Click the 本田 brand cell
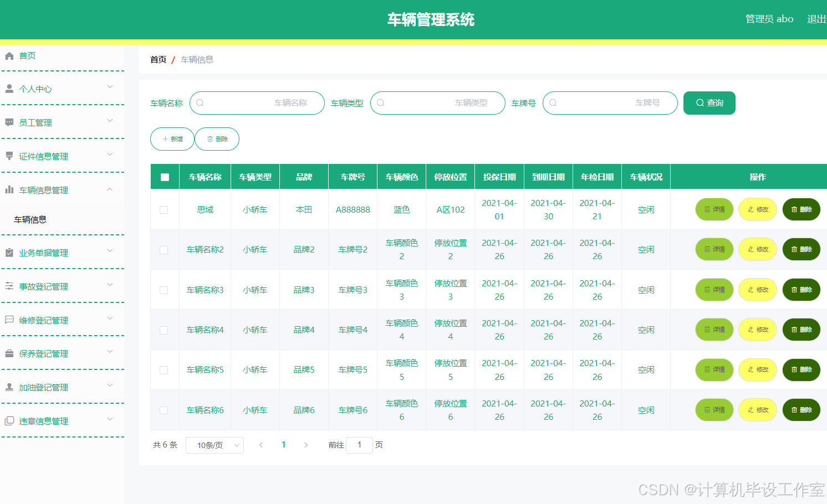Viewport: 827px width, 504px height. [304, 210]
